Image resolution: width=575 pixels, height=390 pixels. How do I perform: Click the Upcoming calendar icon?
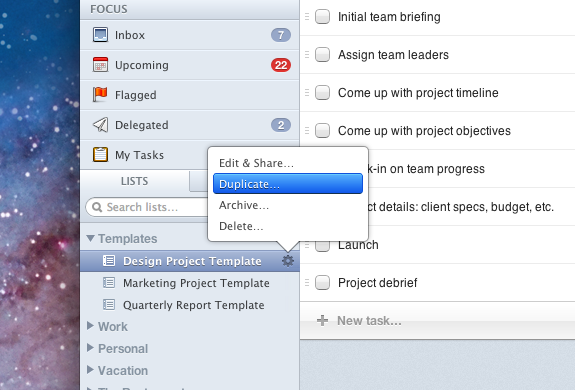pyautogui.click(x=100, y=65)
